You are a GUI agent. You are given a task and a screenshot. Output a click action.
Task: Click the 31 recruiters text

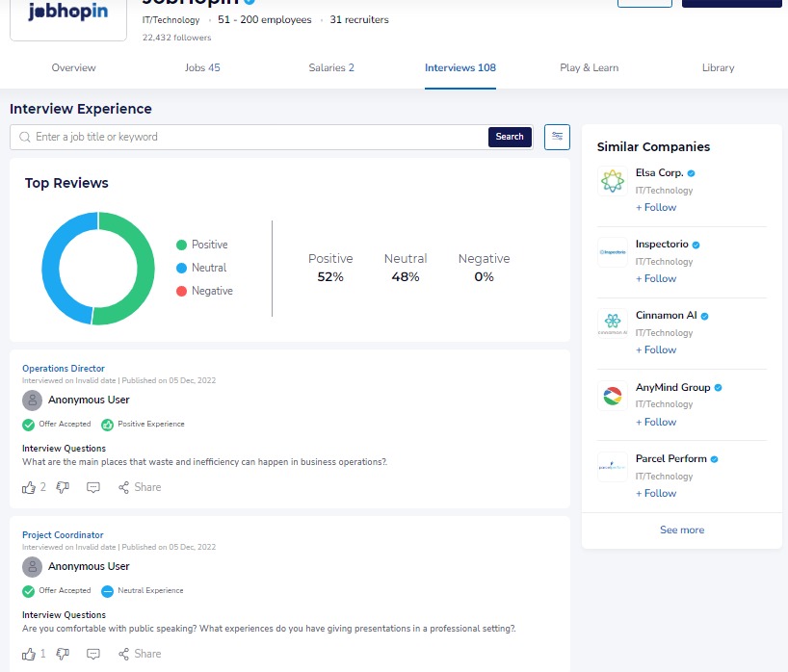[x=359, y=20]
